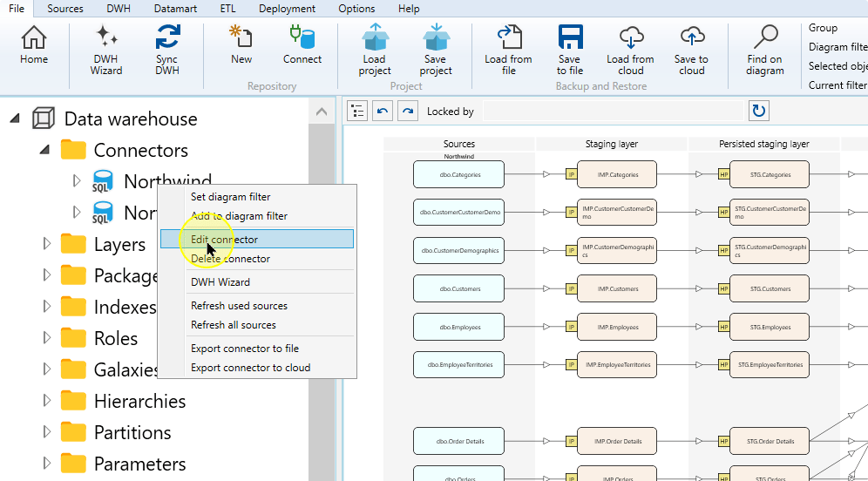This screenshot has height=481, width=868.
Task: Select the Partitions tree item
Action: pyautogui.click(x=132, y=432)
